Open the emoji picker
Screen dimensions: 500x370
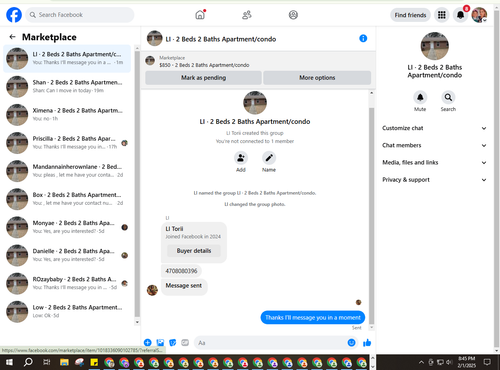(x=351, y=343)
